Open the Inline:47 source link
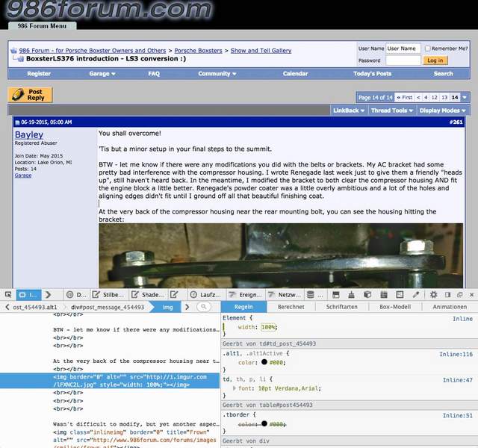Viewport: 478px width, 448px height. tap(458, 380)
